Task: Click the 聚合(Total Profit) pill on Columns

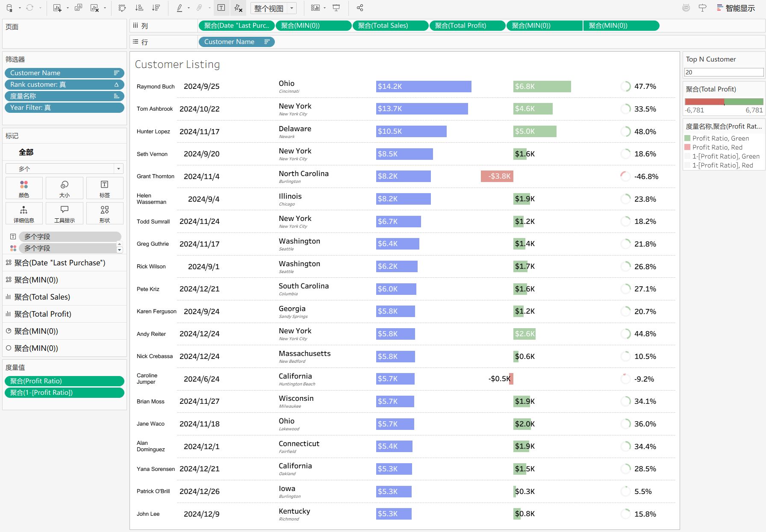Action: (x=467, y=25)
